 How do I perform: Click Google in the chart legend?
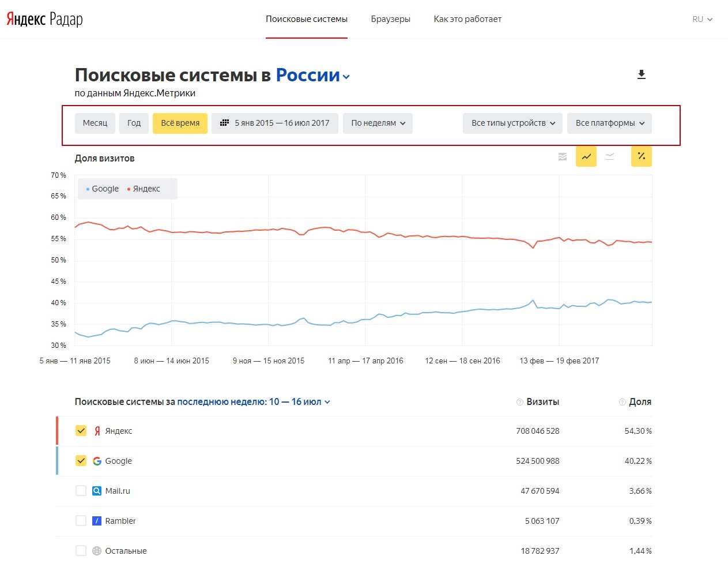pyautogui.click(x=104, y=189)
